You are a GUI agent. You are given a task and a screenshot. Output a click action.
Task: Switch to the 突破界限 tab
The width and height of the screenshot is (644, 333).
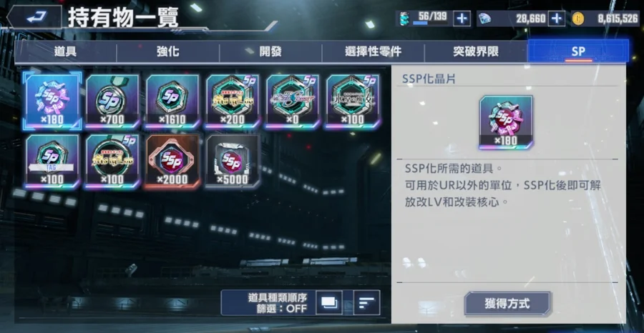click(476, 52)
